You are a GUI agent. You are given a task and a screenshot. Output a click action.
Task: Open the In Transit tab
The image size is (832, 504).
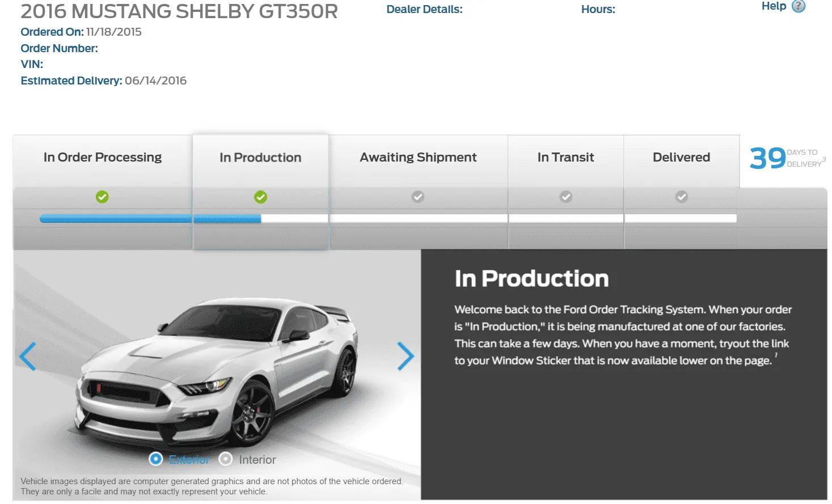pyautogui.click(x=566, y=158)
